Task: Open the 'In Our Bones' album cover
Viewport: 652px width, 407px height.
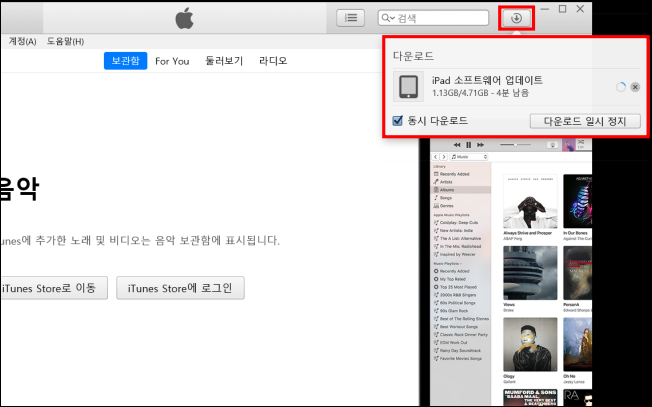Action: [x=578, y=201]
